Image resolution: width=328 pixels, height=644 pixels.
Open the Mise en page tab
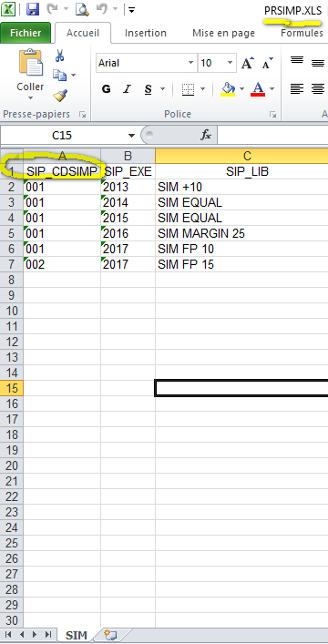click(x=223, y=33)
